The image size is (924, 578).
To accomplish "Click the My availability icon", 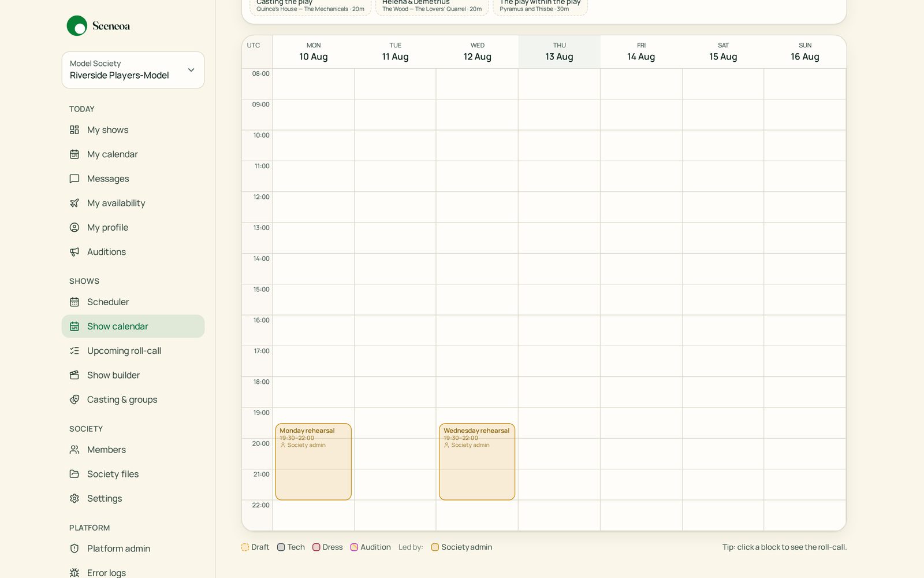I will (74, 203).
